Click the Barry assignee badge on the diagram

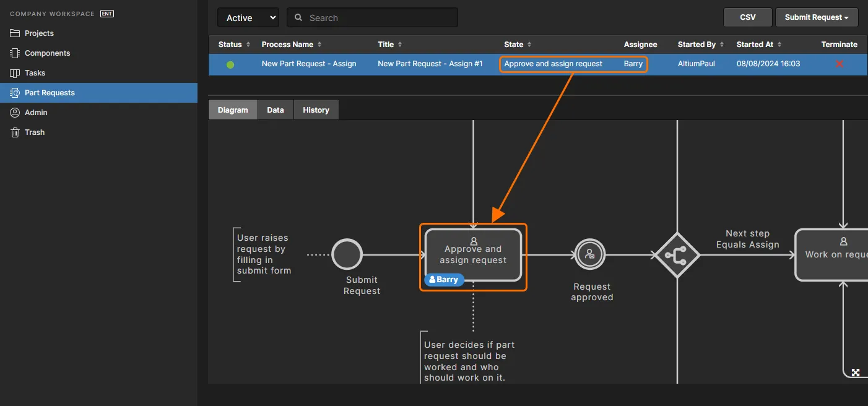443,279
